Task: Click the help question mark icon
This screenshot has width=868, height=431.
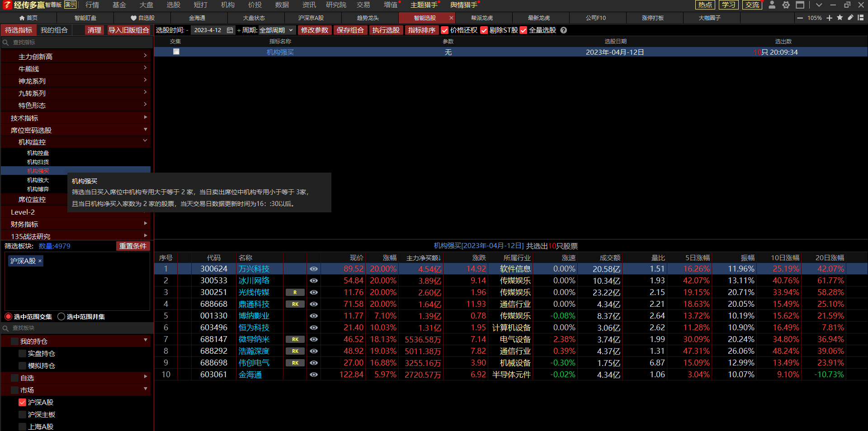Action: pyautogui.click(x=564, y=30)
